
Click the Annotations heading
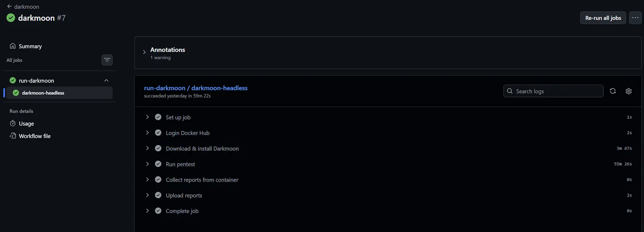(x=167, y=50)
